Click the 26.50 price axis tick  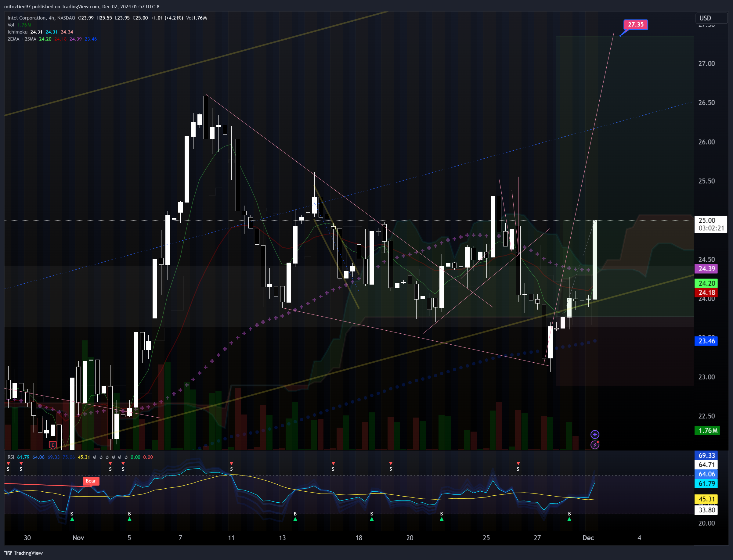pyautogui.click(x=707, y=103)
